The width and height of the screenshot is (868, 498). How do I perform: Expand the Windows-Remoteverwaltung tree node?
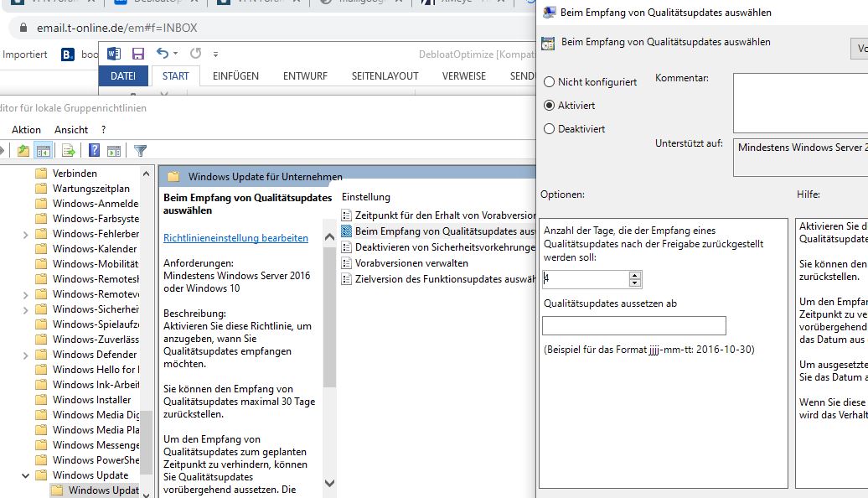click(x=25, y=295)
